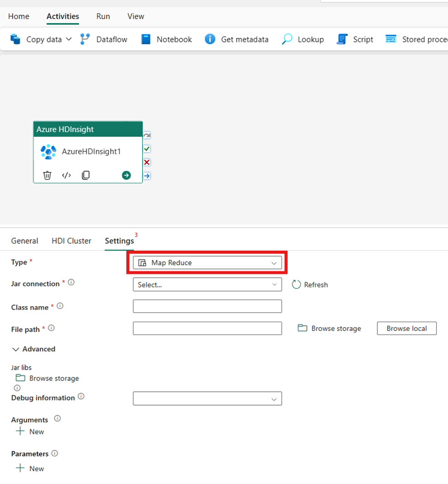Screen dimensions: 448x484
Task: Collapse the Advanced section
Action: point(34,349)
